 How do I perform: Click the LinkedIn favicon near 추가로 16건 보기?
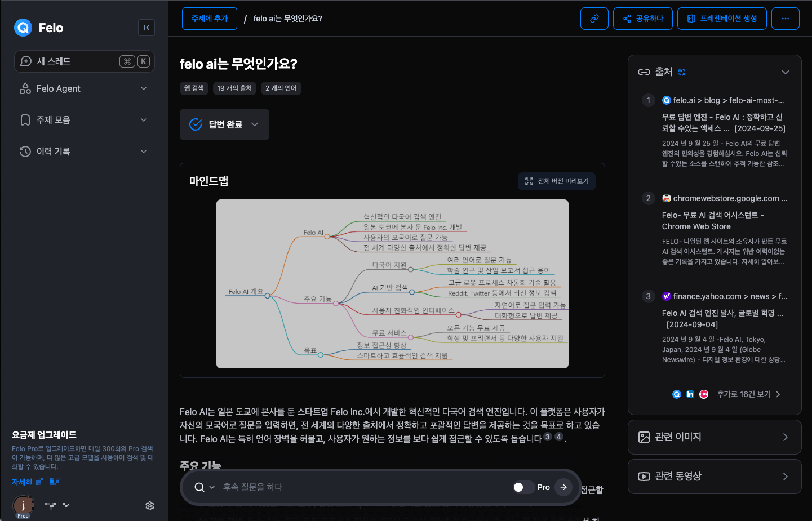pos(690,394)
